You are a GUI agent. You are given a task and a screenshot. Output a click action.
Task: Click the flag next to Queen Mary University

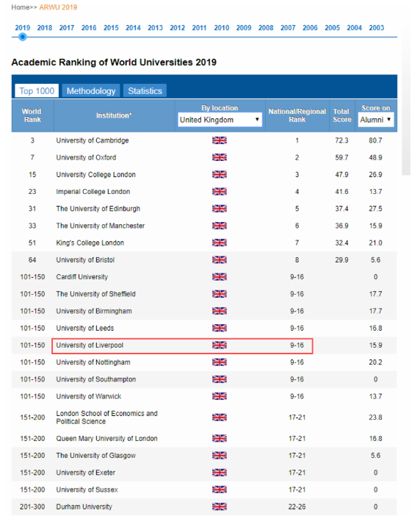click(x=220, y=438)
